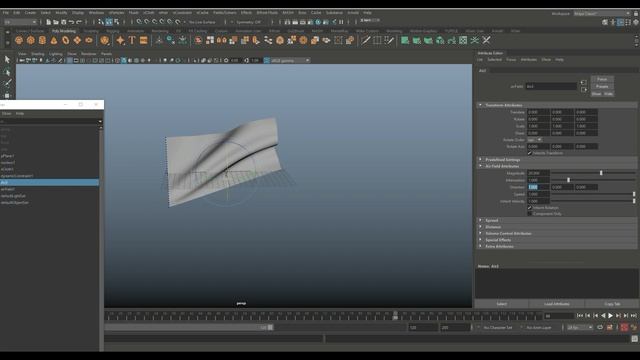The image size is (640, 360).
Task: Click the Copy Tab button
Action: click(x=612, y=304)
